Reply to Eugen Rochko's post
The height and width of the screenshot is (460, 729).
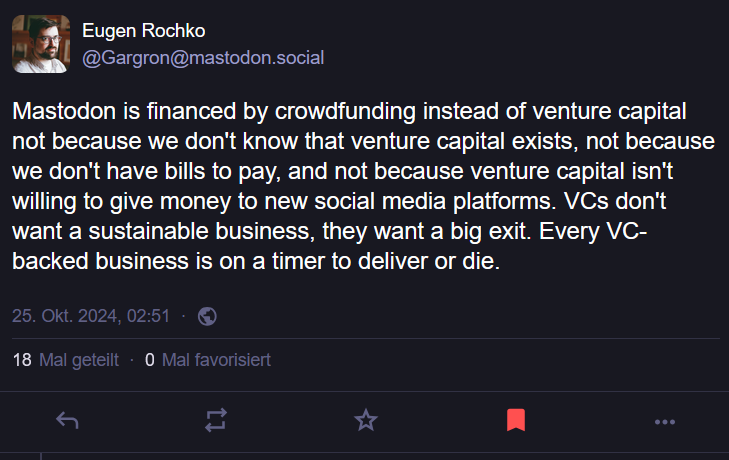67,420
